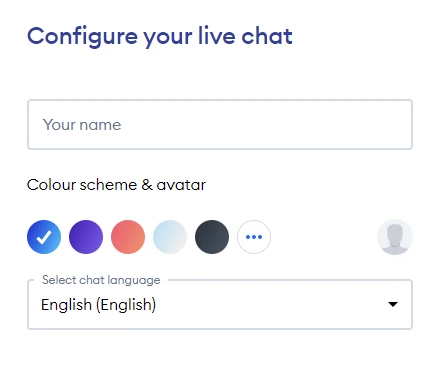Click the white checkmark on blue swatch
The height and width of the screenshot is (371, 433).
[x=44, y=237]
